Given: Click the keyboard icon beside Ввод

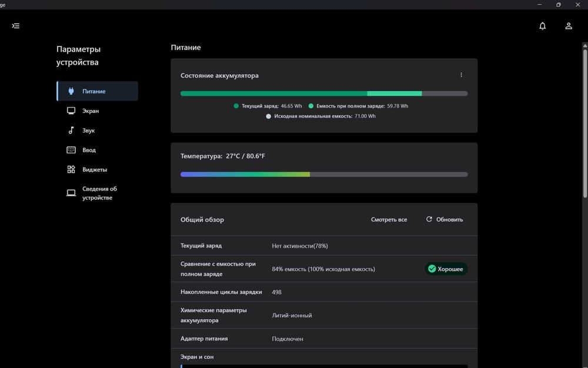Looking at the screenshot, I should click(x=71, y=150).
